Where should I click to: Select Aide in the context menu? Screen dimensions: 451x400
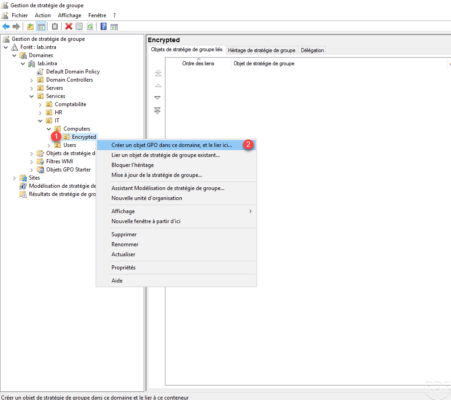pos(176,281)
